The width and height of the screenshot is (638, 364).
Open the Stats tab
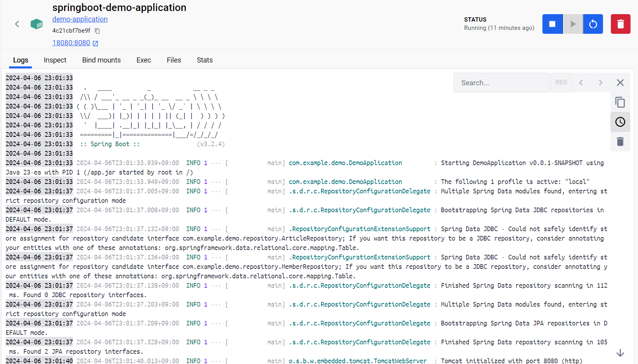[205, 60]
